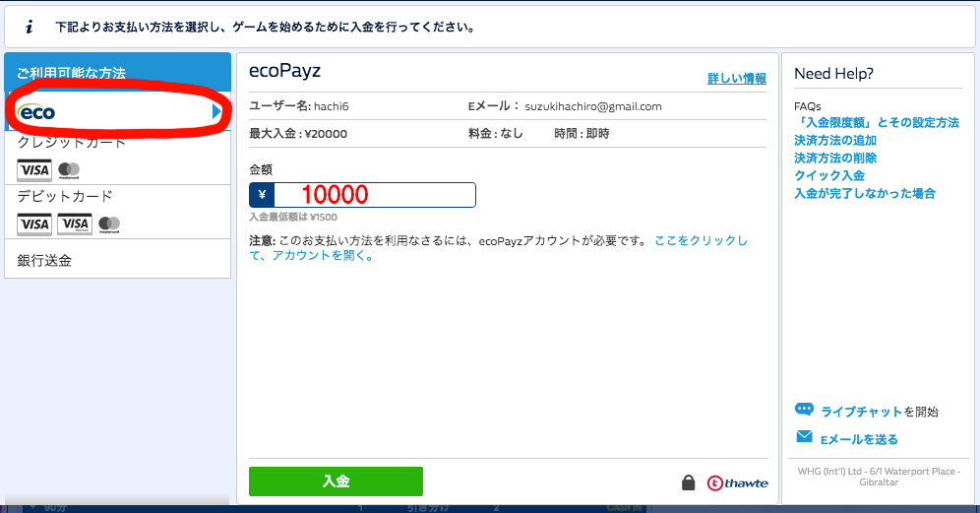
Task: Select the eco payment method logo
Action: (x=36, y=113)
